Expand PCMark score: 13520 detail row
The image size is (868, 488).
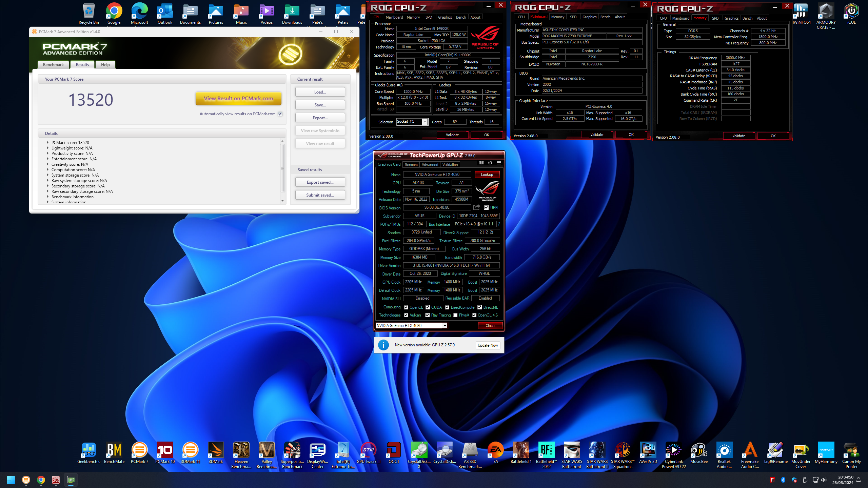(x=48, y=143)
